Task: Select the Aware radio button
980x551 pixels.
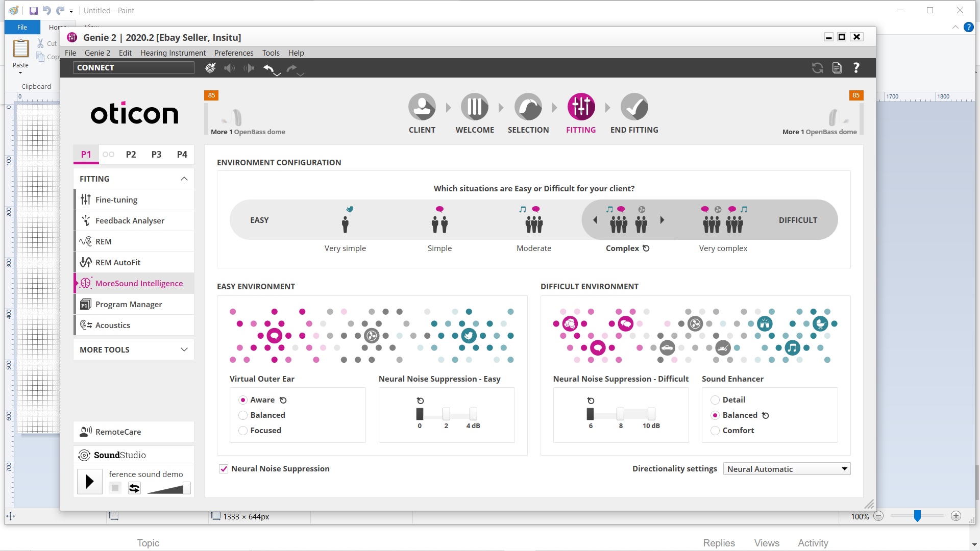Action: (x=243, y=400)
